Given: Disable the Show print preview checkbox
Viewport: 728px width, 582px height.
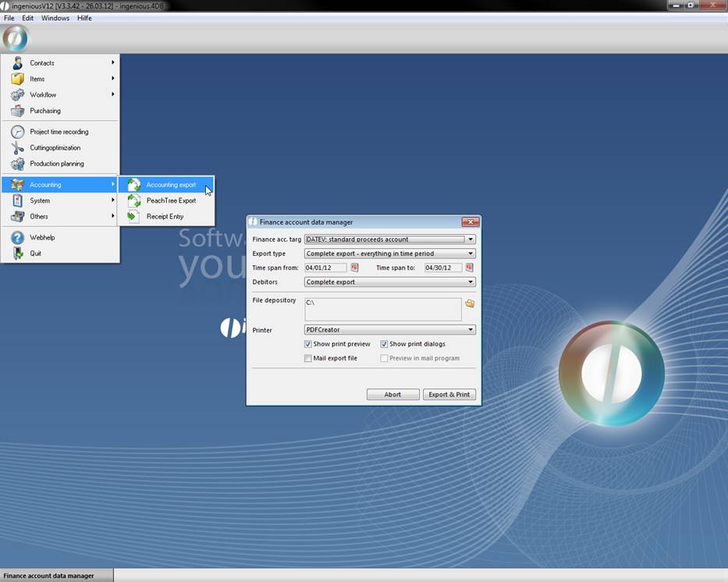Looking at the screenshot, I should pos(308,344).
